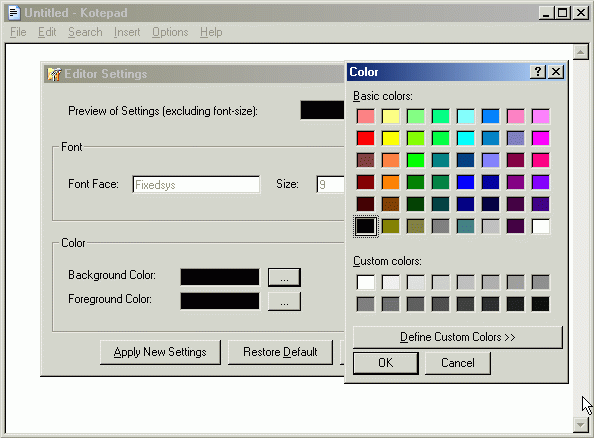
Task: Open the Options menu
Action: coord(170,32)
